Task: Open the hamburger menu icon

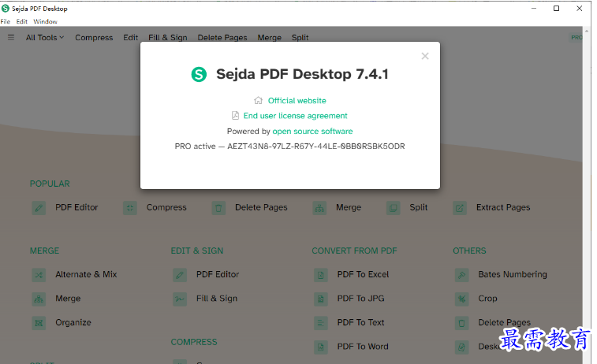Action: point(11,37)
